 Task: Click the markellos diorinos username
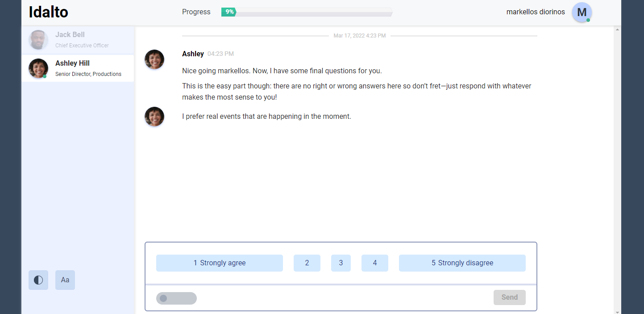click(x=535, y=12)
